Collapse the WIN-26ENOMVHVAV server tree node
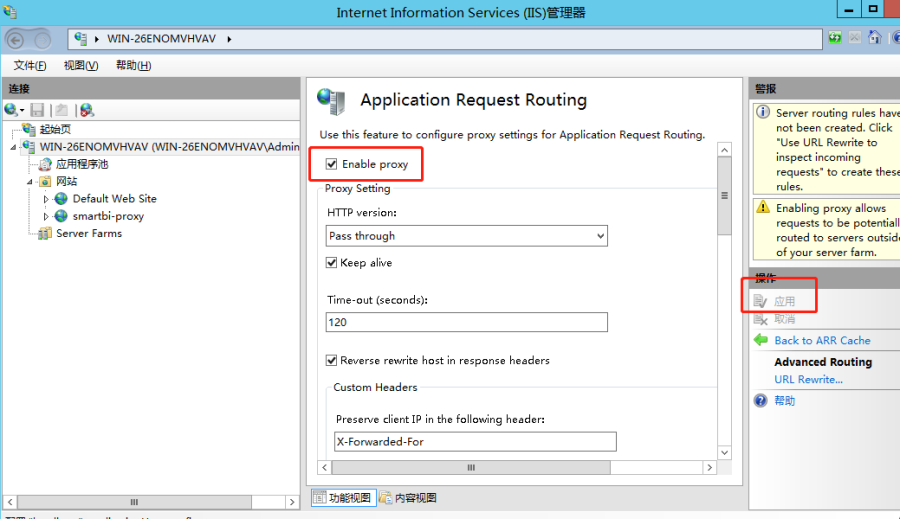This screenshot has height=519, width=900. (13, 148)
